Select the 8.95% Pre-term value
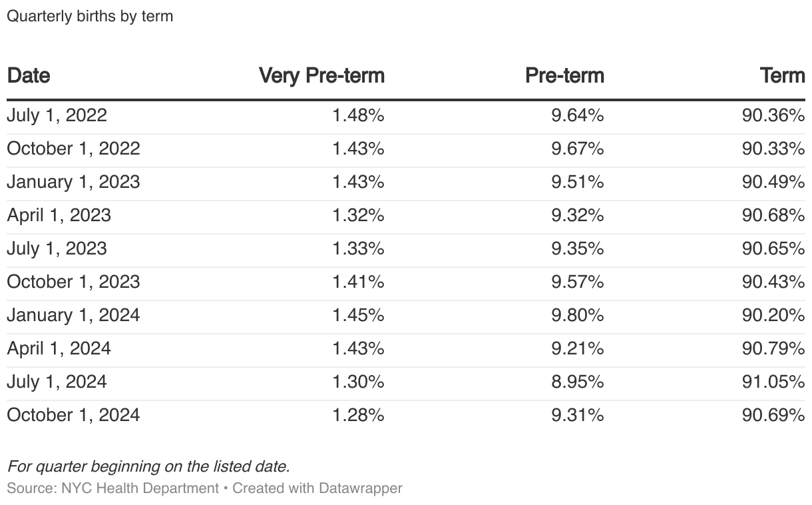Image resolution: width=812 pixels, height=505 pixels. (577, 382)
